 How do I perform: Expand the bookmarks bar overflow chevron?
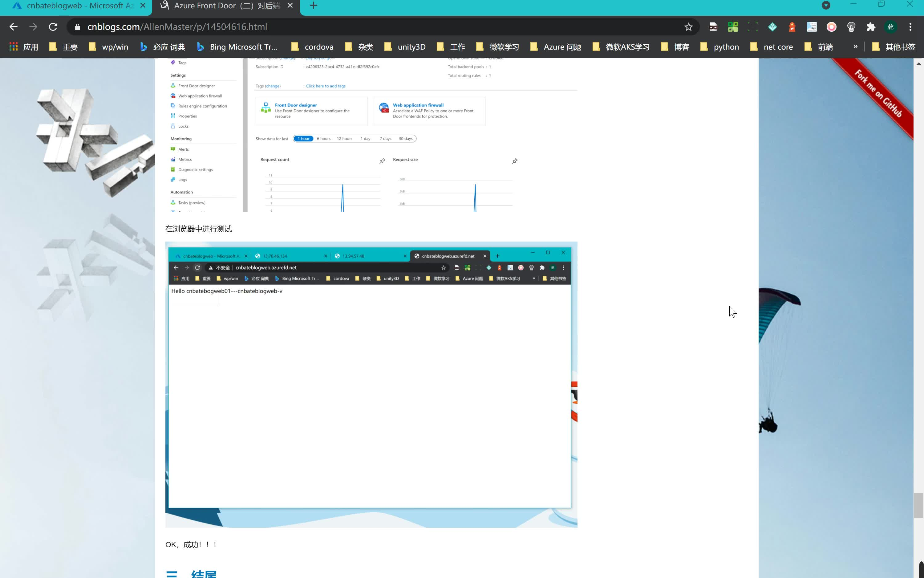coord(855,46)
